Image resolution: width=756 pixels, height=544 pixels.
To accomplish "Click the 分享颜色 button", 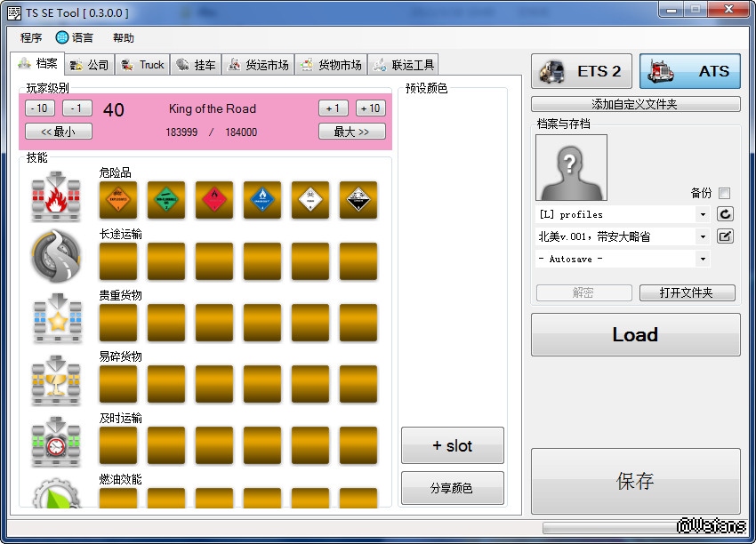I will (452, 488).
